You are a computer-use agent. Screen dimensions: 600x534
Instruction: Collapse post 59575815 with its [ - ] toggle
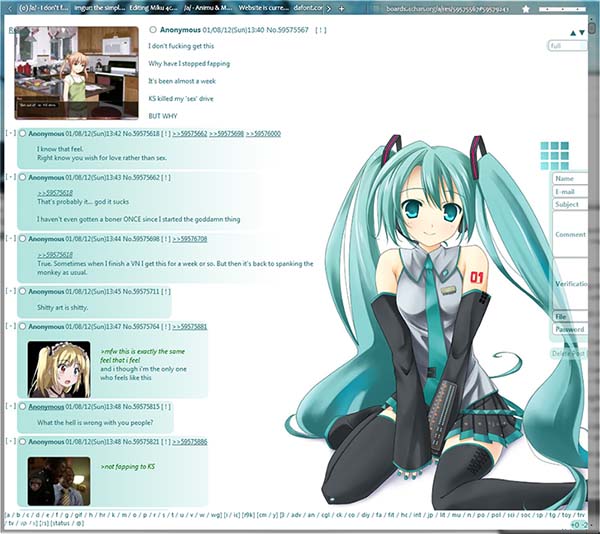pyautogui.click(x=11, y=406)
